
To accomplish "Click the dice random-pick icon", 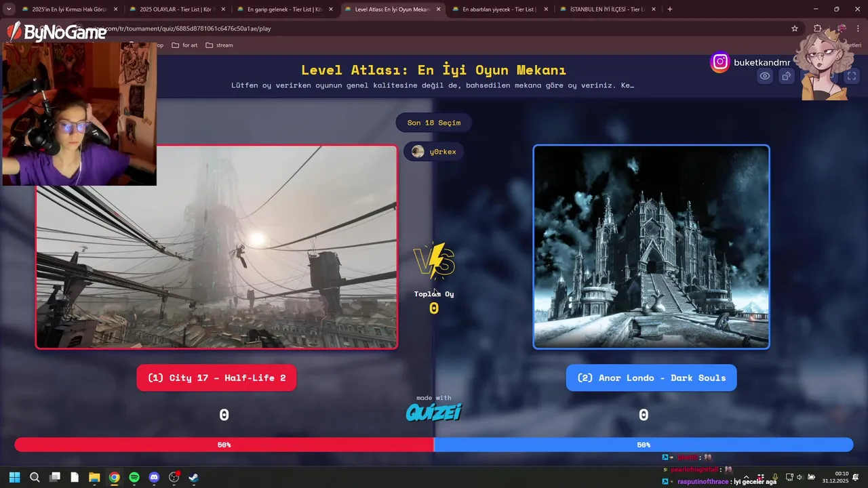I will click(x=787, y=76).
